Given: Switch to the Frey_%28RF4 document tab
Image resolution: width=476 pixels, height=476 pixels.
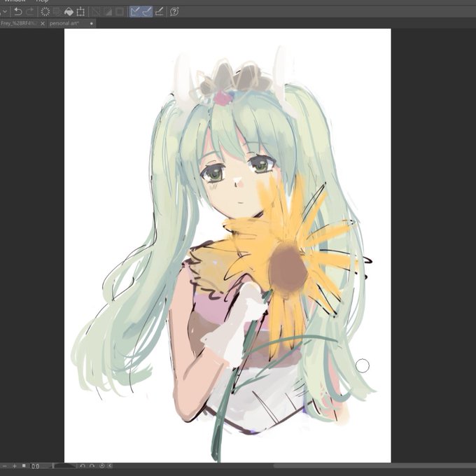Looking at the screenshot, I should [19, 23].
